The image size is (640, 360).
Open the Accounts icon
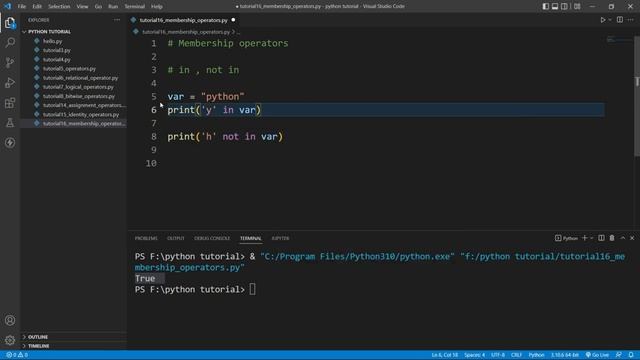(10, 320)
